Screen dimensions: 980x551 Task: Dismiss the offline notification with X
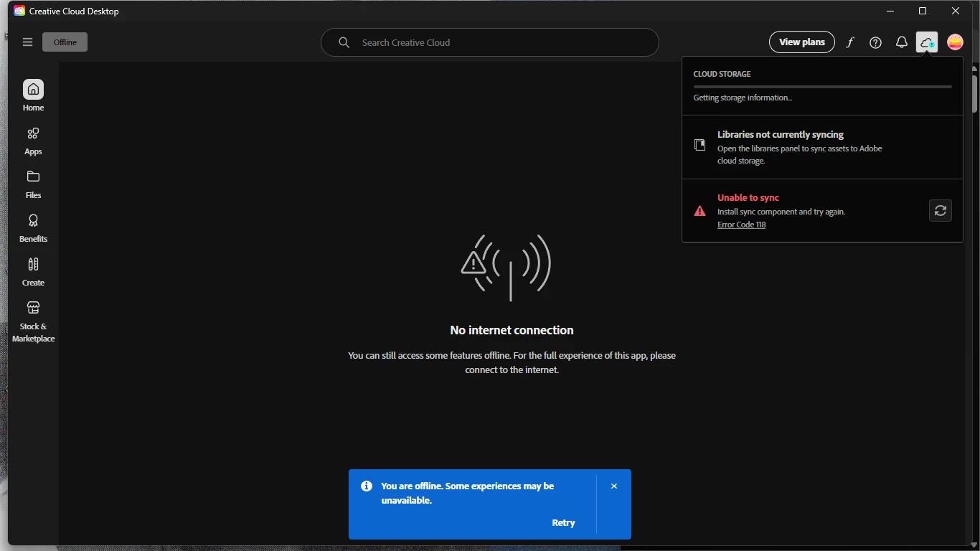(x=614, y=486)
